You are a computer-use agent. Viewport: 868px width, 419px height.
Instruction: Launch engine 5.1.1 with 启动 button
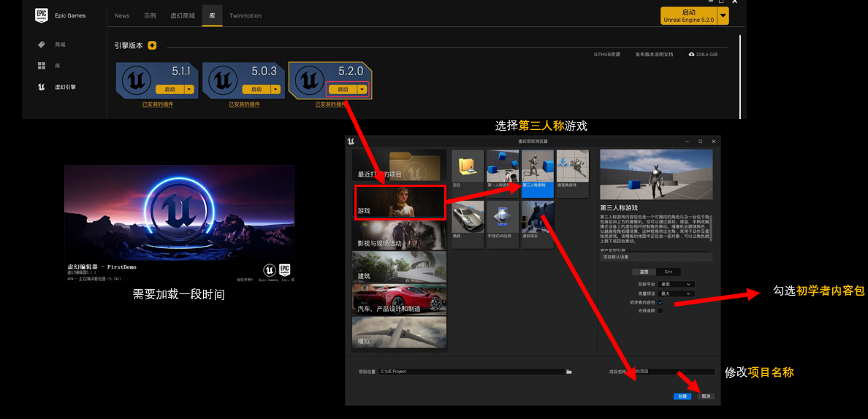point(170,89)
